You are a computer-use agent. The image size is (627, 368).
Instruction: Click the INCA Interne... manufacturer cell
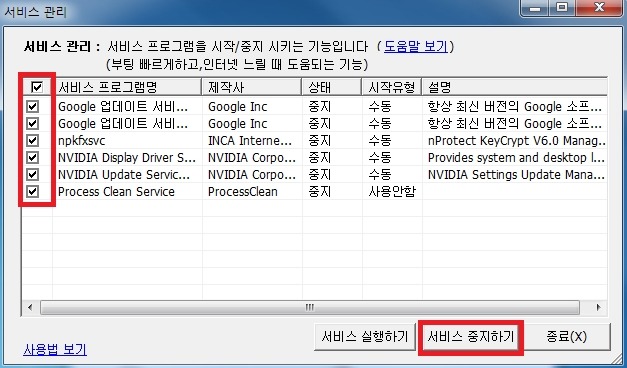[250, 141]
